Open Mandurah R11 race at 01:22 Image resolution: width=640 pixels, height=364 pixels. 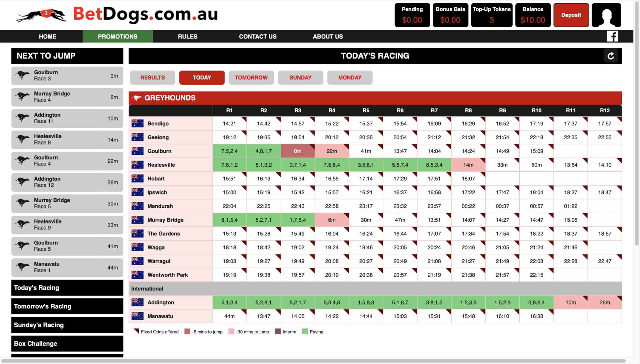(571, 206)
